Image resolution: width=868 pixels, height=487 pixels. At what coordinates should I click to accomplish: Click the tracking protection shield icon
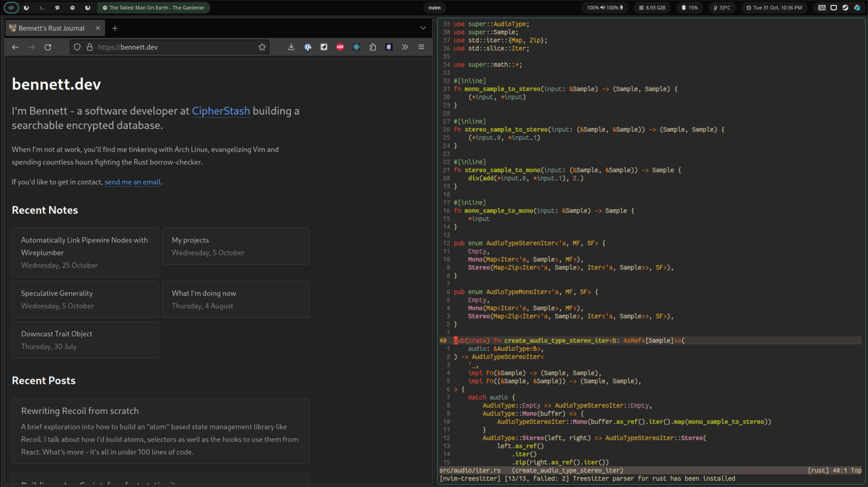(x=77, y=47)
